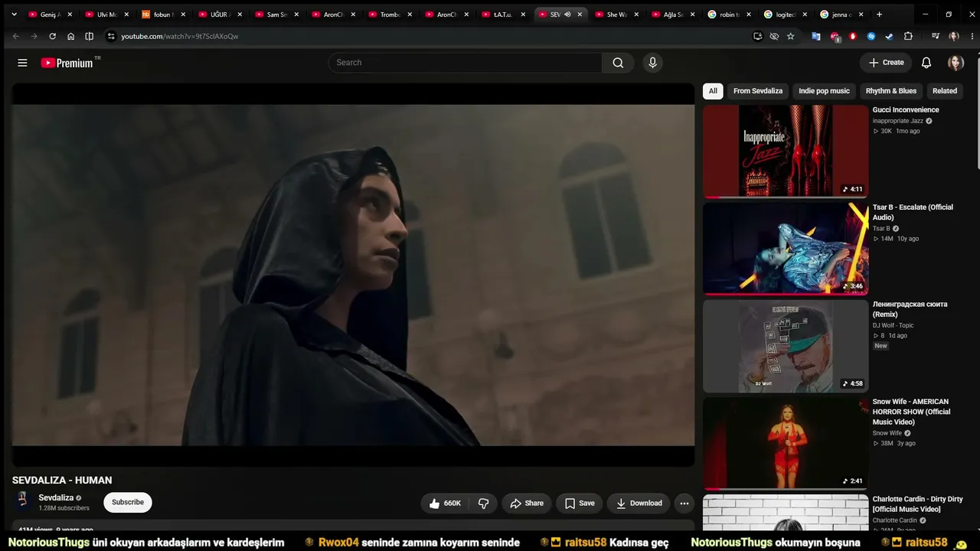Open the Shazam extension icon
980x551 pixels.
pyautogui.click(x=871, y=36)
